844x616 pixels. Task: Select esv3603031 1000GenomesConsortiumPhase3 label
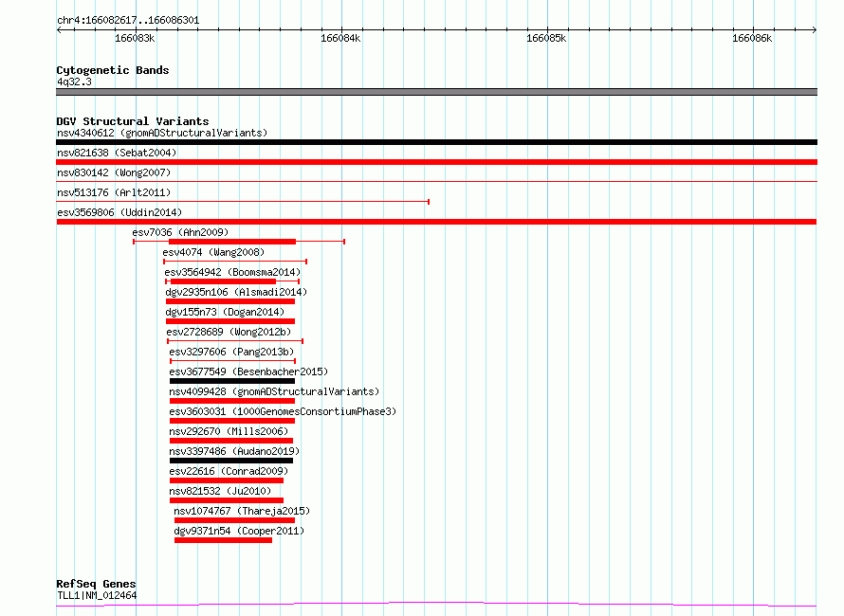coord(283,411)
